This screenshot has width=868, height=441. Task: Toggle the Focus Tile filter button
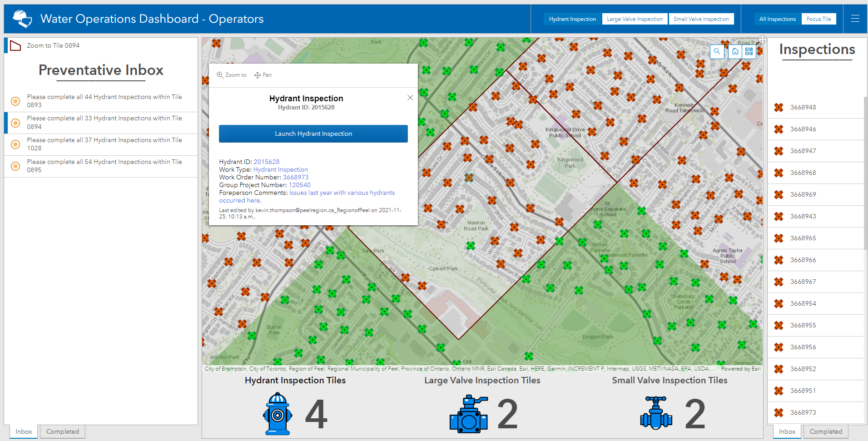(818, 19)
